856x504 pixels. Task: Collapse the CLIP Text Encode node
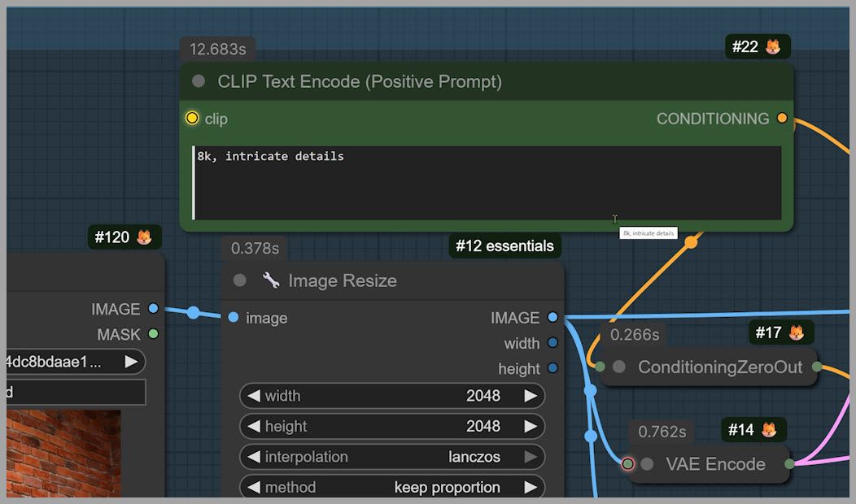click(199, 82)
